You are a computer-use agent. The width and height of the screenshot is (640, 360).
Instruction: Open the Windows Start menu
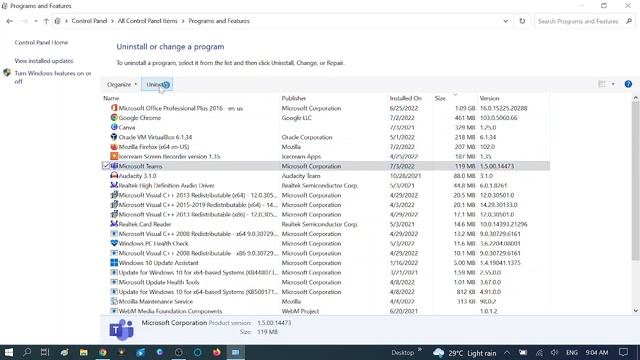pyautogui.click(x=9, y=352)
